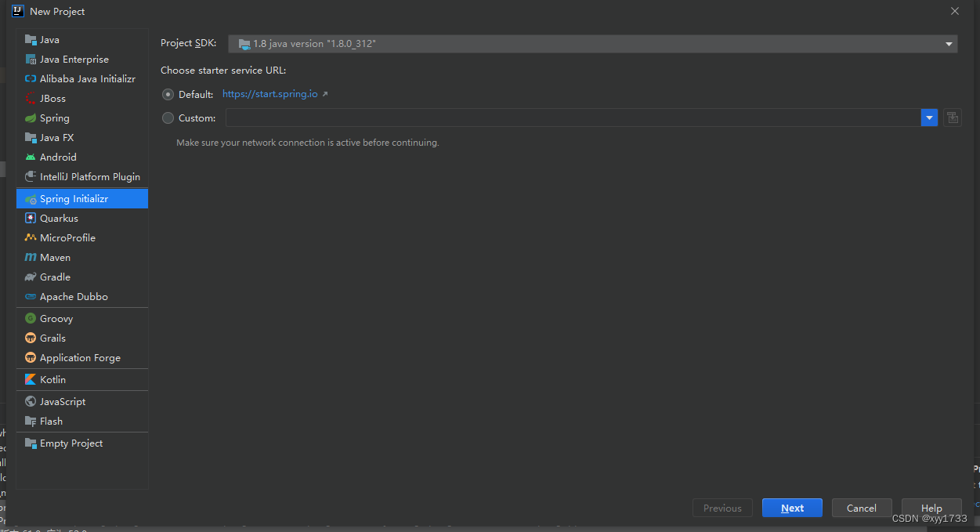This screenshot has height=532, width=980.
Task: Click the icon right of Custom URL field
Action: tap(953, 118)
